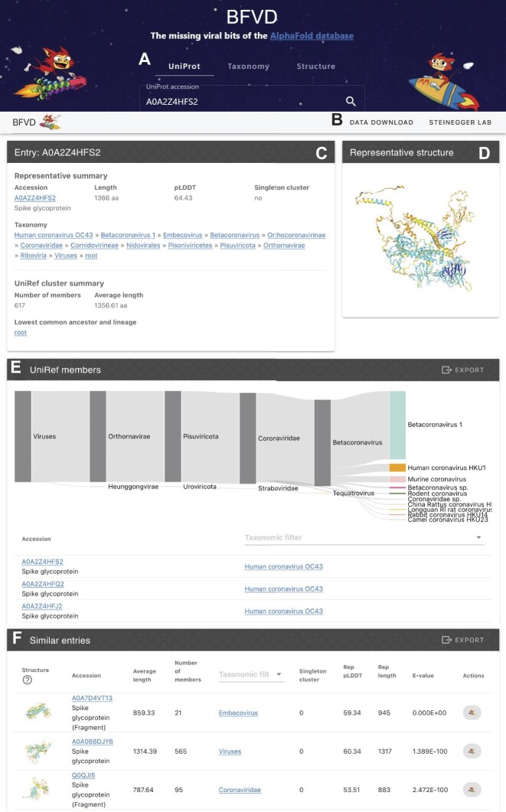
Task: Open help icon under Structure column
Action: [28, 680]
